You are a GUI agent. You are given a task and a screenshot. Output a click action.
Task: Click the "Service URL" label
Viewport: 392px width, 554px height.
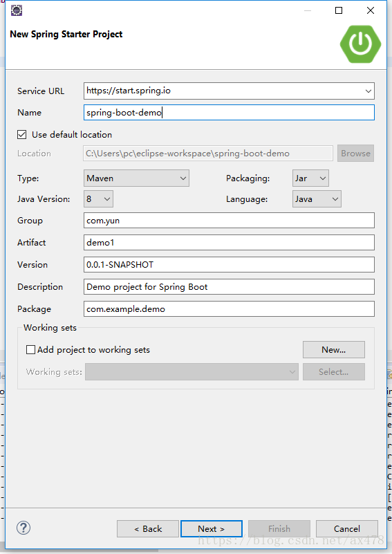point(41,91)
